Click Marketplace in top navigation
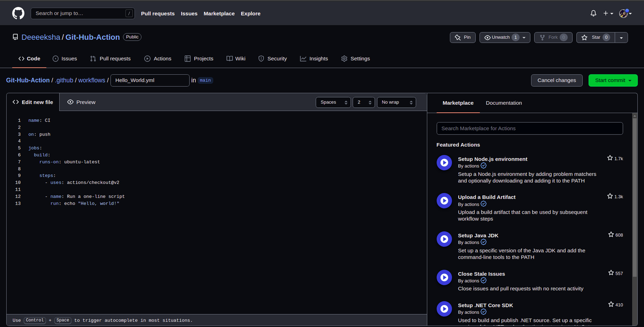Image resolution: width=644 pixels, height=327 pixels. pyautogui.click(x=219, y=14)
